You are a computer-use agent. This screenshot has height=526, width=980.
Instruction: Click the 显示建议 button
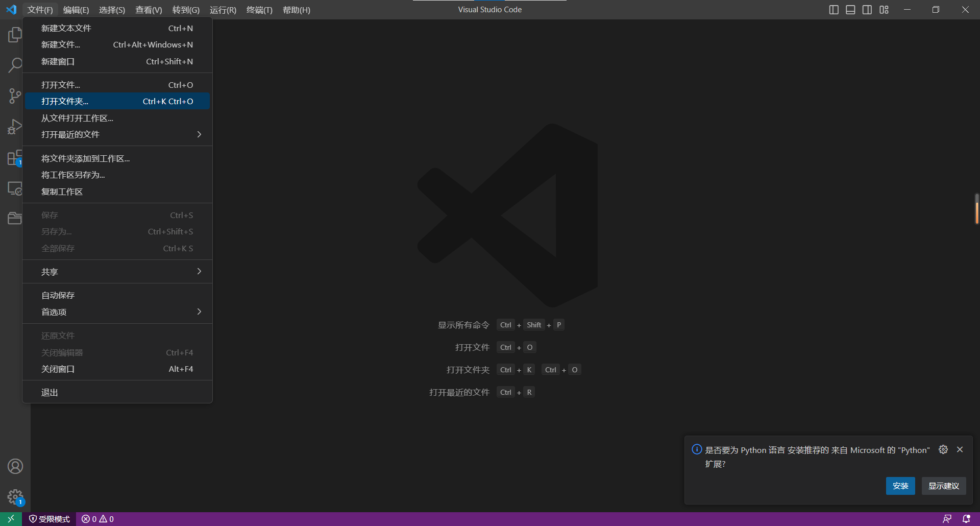[x=944, y=486]
